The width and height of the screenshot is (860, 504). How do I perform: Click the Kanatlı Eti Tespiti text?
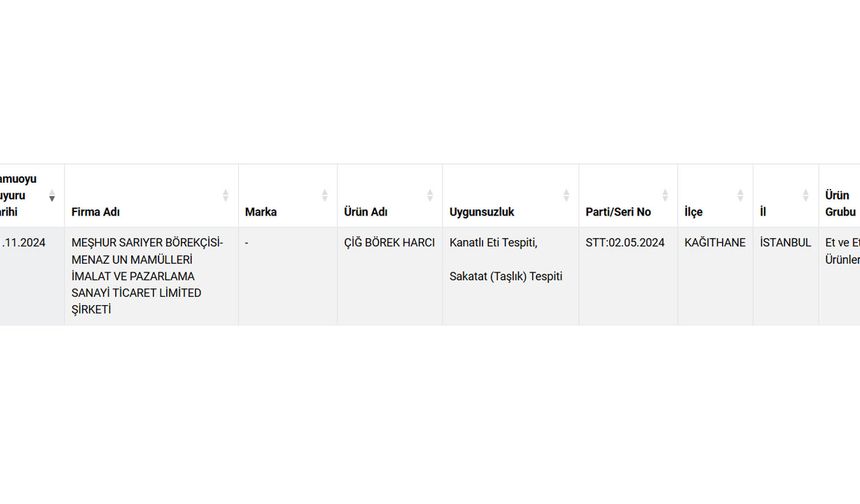[x=493, y=243]
